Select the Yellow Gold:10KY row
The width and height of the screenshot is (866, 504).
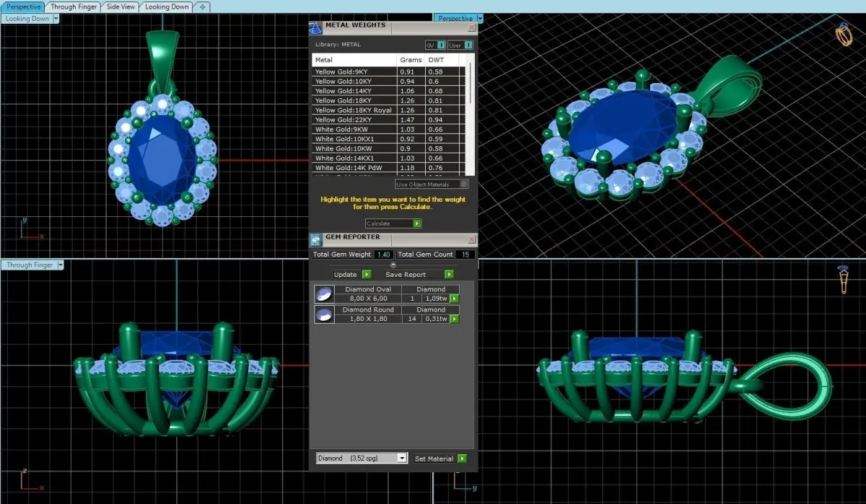pos(390,81)
